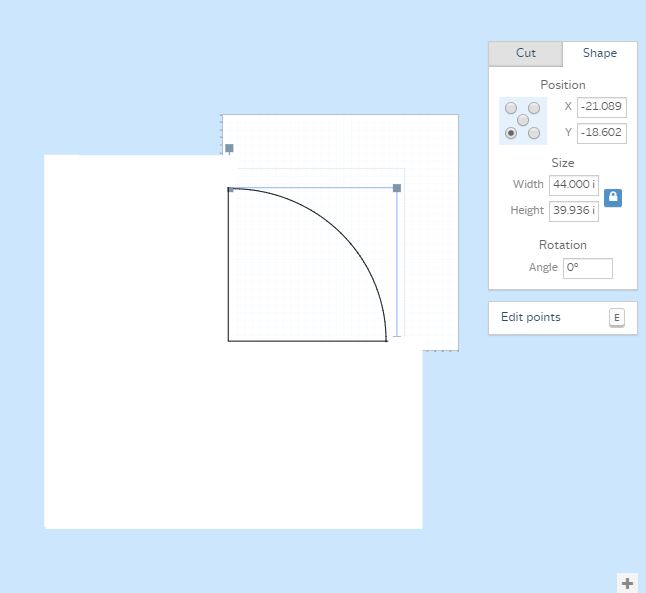The height and width of the screenshot is (593, 646).
Task: Select the bottom-left anchor position radio
Action: (511, 133)
